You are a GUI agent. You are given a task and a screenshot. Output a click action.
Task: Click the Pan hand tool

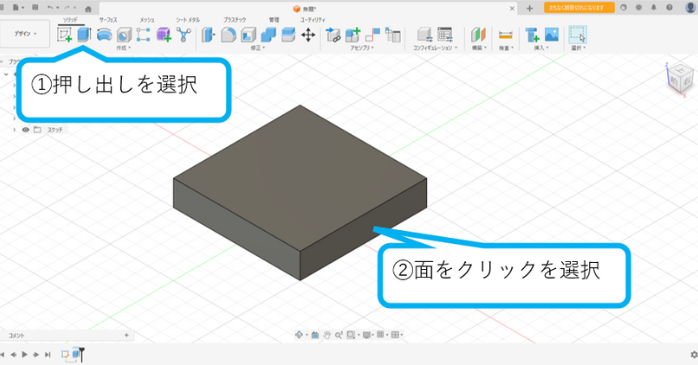[327, 335]
